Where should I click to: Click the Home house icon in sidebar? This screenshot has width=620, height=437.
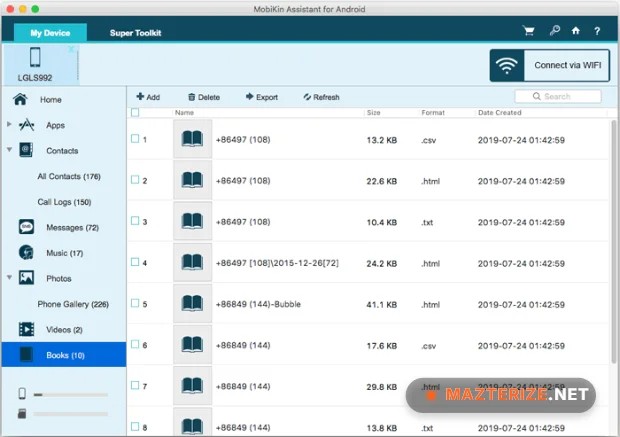click(x=20, y=99)
